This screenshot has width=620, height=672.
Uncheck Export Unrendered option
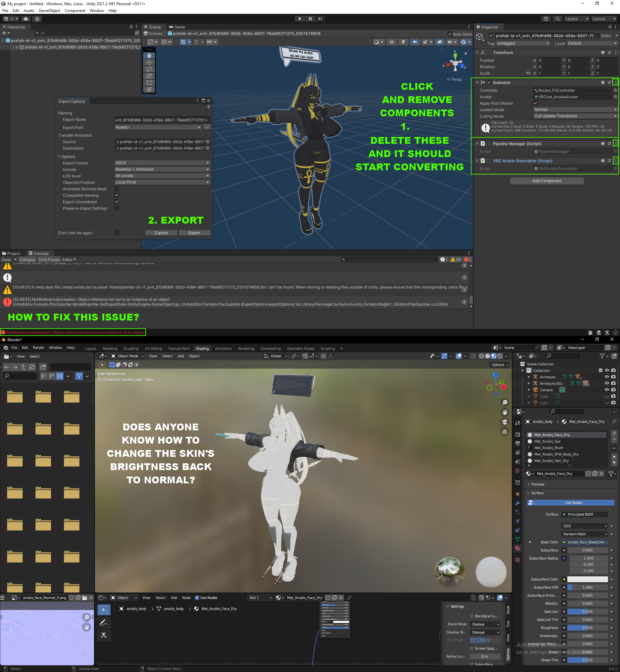(117, 202)
